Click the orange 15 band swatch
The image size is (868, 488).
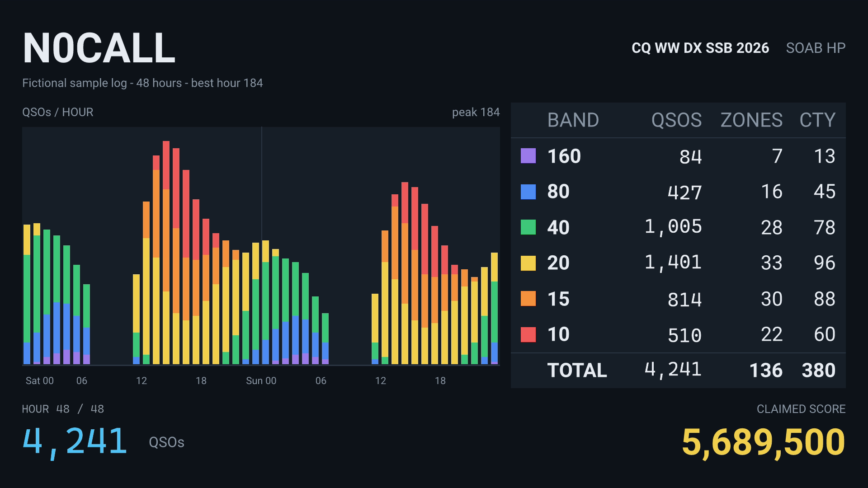coord(528,299)
